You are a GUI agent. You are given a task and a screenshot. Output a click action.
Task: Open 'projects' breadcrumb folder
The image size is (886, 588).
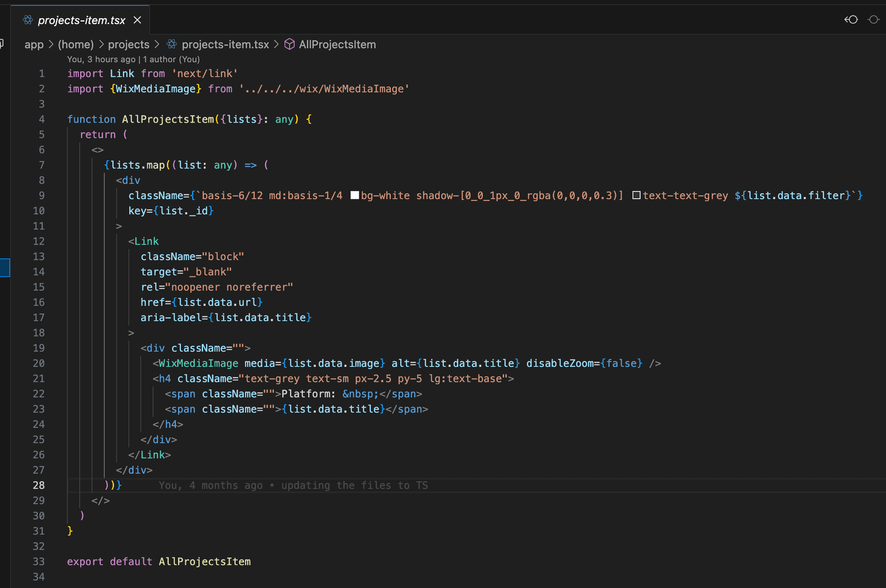point(128,45)
